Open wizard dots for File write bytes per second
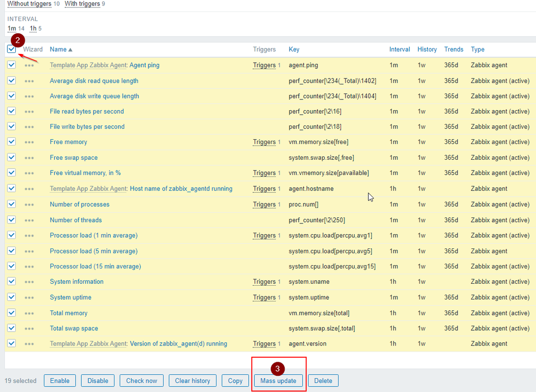The width and height of the screenshot is (536, 392). point(29,127)
